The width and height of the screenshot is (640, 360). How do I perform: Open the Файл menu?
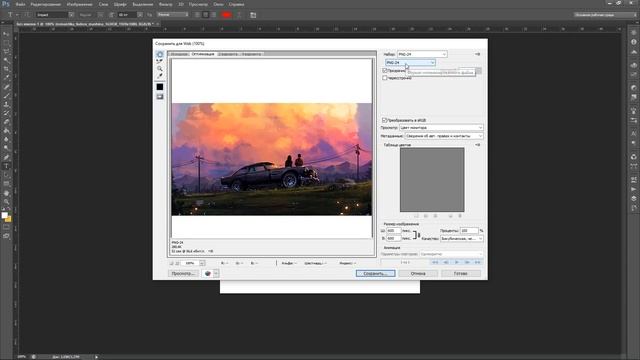pyautogui.click(x=20, y=4)
